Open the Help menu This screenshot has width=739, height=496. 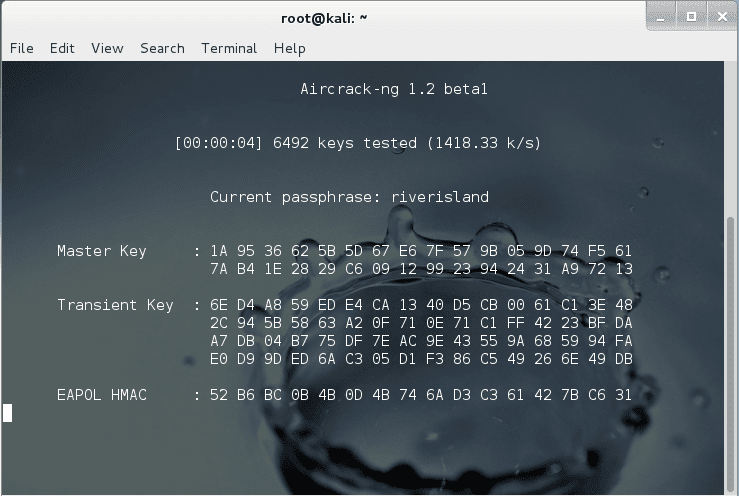[x=289, y=49]
